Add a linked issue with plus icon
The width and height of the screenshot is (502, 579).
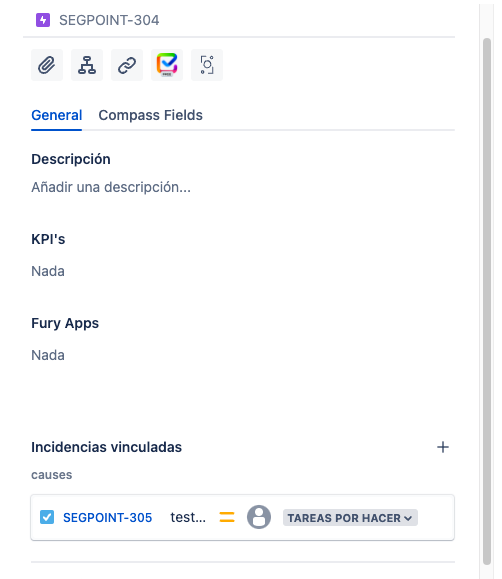pyautogui.click(x=443, y=447)
